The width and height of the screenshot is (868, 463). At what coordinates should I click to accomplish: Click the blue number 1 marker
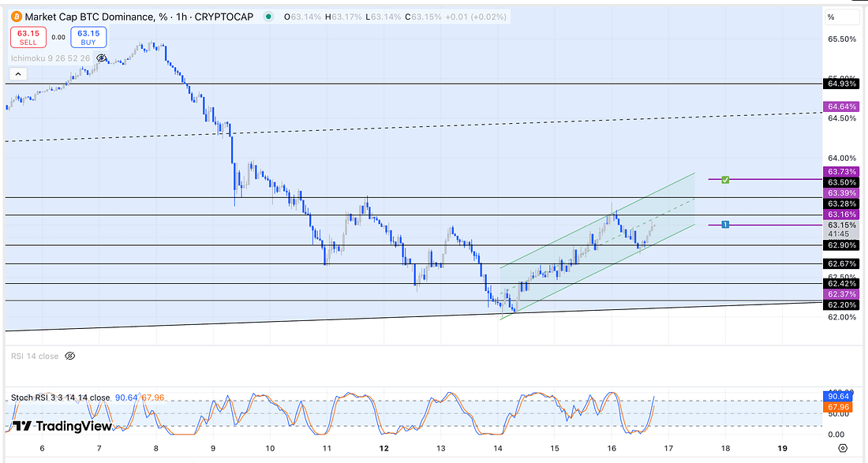(x=724, y=225)
